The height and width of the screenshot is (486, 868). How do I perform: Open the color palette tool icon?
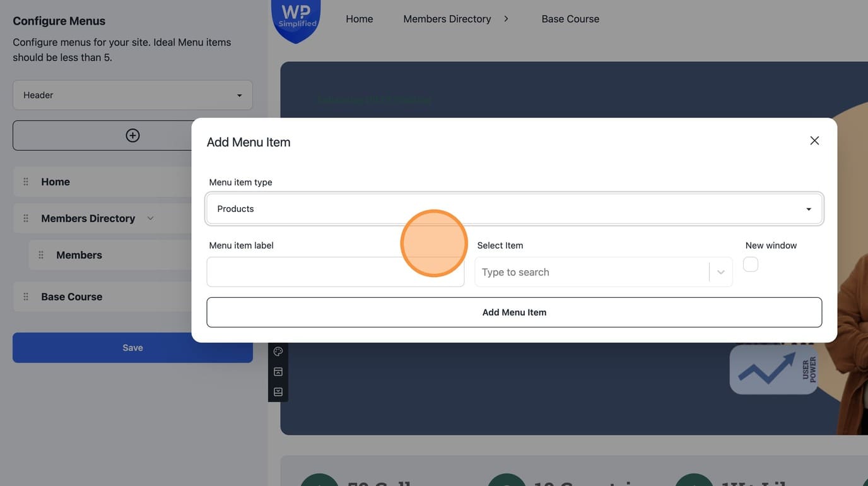278,352
